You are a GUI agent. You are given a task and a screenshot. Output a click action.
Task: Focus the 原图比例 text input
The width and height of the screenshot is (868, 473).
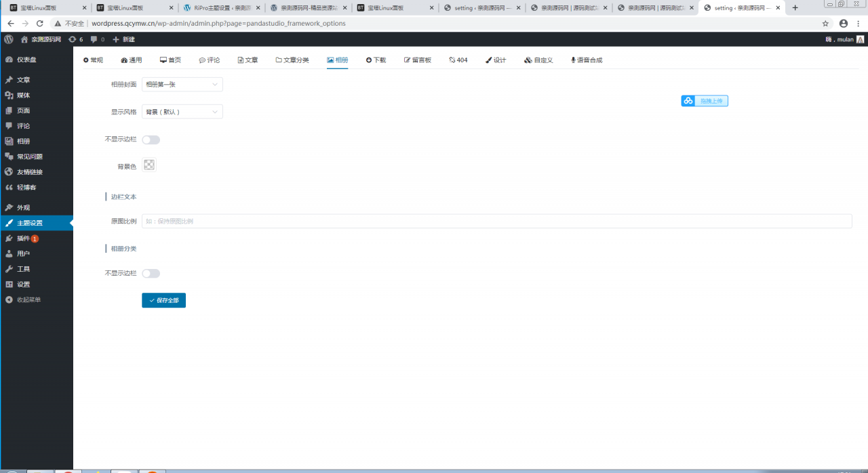pos(496,221)
